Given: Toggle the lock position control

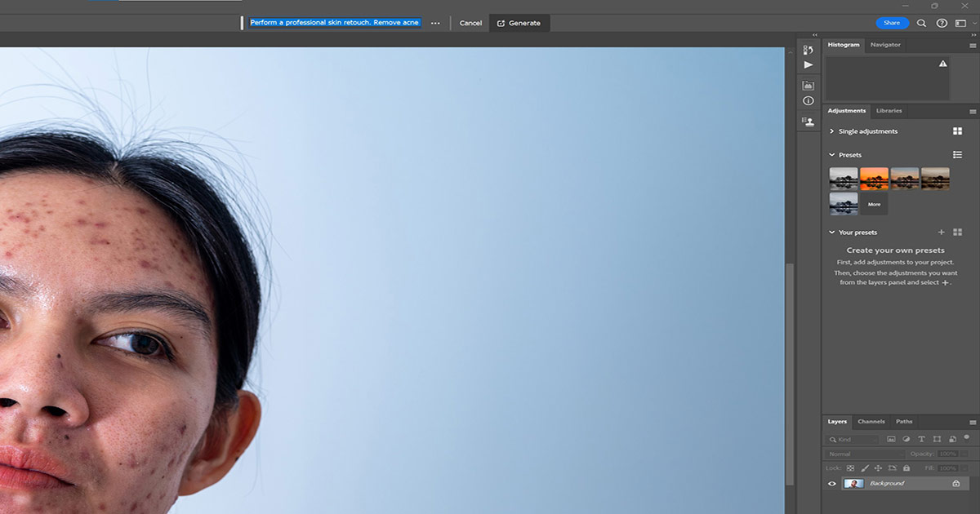Looking at the screenshot, I should (x=878, y=467).
